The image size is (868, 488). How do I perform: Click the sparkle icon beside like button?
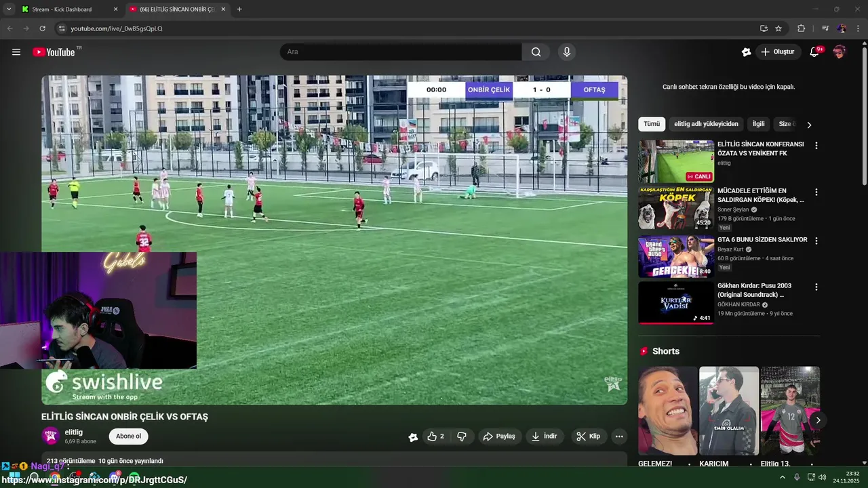(413, 437)
